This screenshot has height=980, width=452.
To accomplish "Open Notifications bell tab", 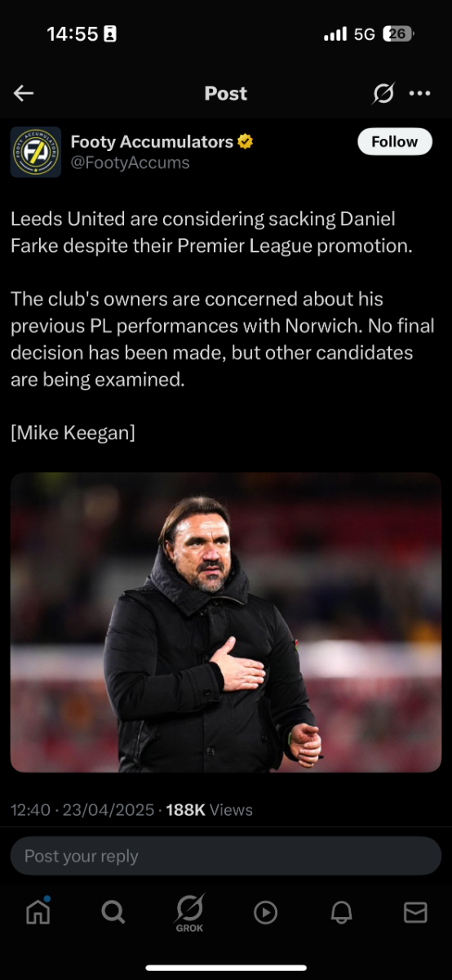I will click(x=341, y=912).
